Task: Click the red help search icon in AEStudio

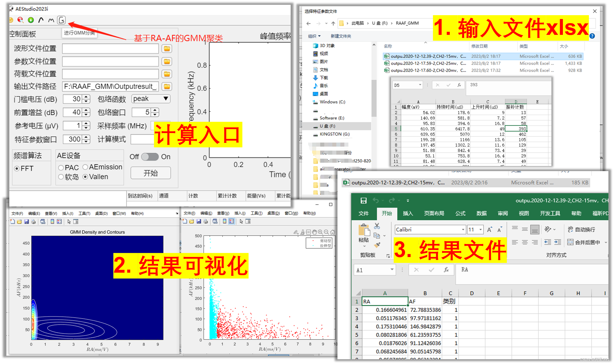Action: coord(21,20)
